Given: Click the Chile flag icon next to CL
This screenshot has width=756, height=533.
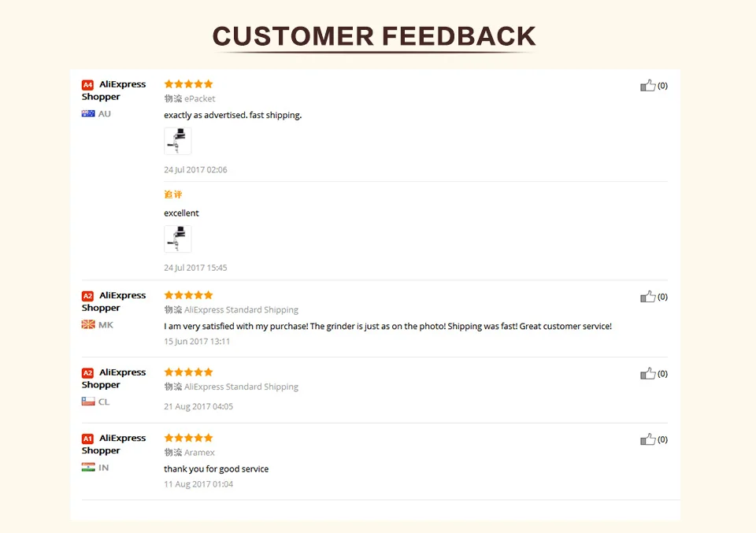Looking at the screenshot, I should (88, 402).
